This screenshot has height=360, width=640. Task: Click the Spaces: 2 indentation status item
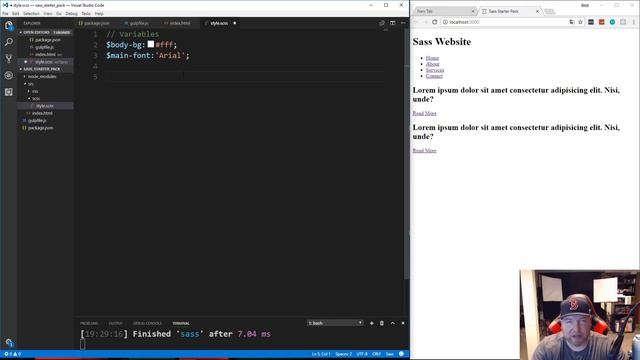[343, 354]
